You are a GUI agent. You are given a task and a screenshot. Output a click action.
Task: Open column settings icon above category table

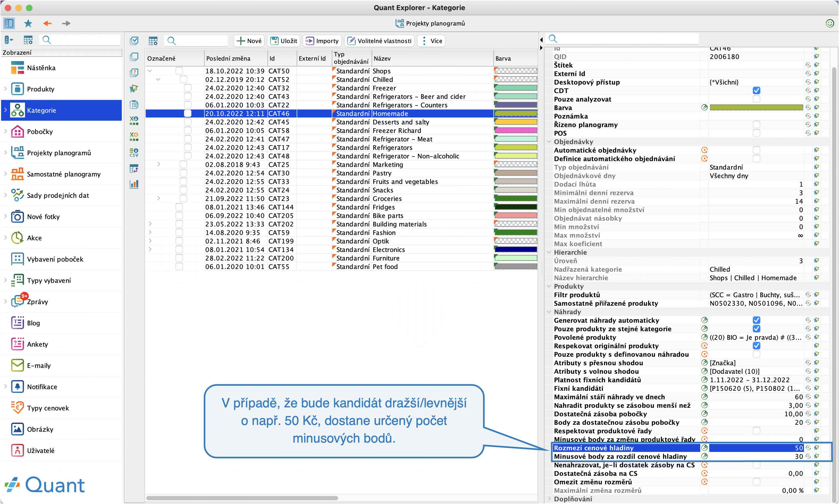(153, 41)
